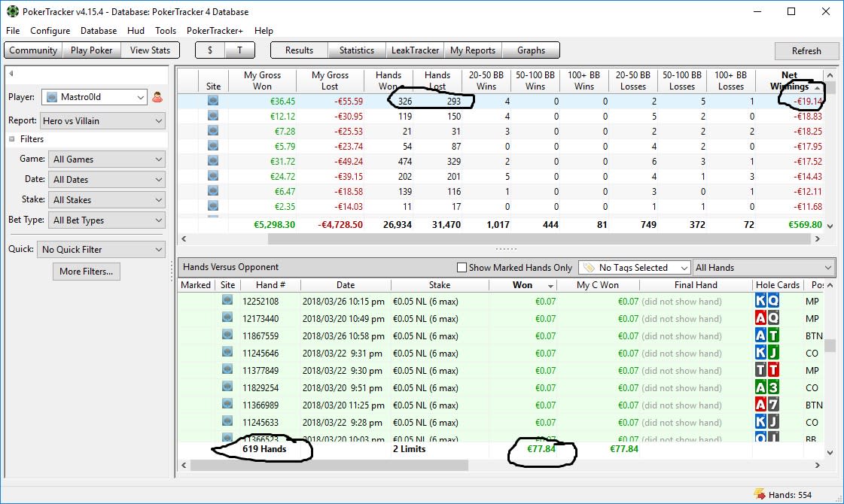Click site icon in the €12.12 row
This screenshot has height=504, width=844.
point(213,116)
